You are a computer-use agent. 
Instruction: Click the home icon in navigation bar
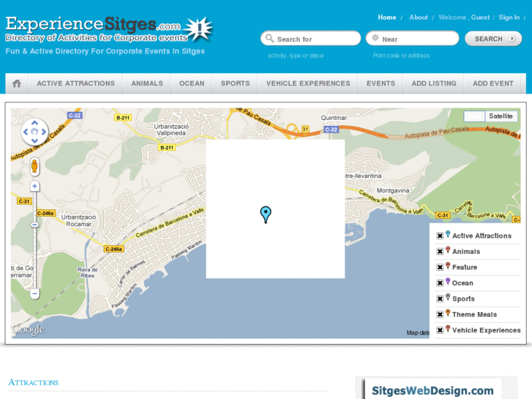(17, 83)
